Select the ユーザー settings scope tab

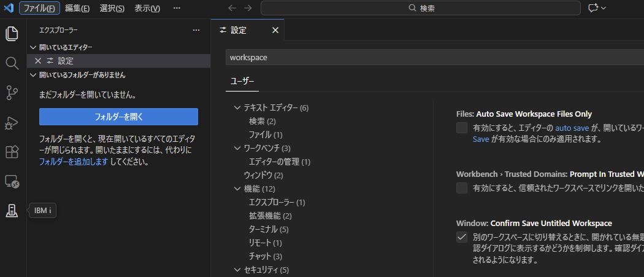242,81
